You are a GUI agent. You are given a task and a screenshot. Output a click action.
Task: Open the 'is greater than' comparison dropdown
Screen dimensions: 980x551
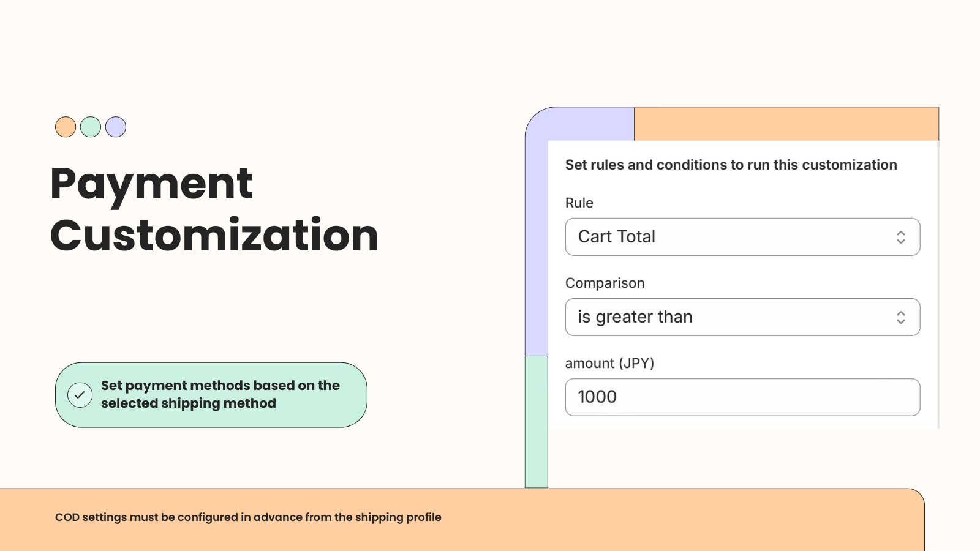(742, 317)
